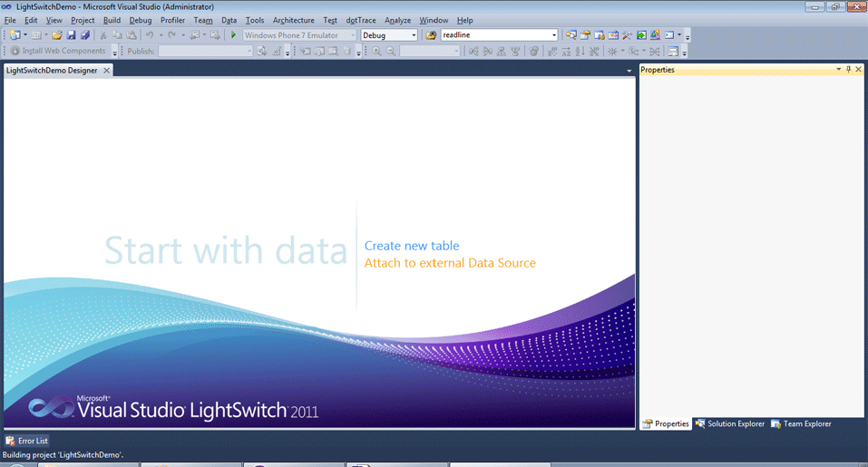Open the Help menu
The width and height of the screenshot is (868, 467).
465,20
